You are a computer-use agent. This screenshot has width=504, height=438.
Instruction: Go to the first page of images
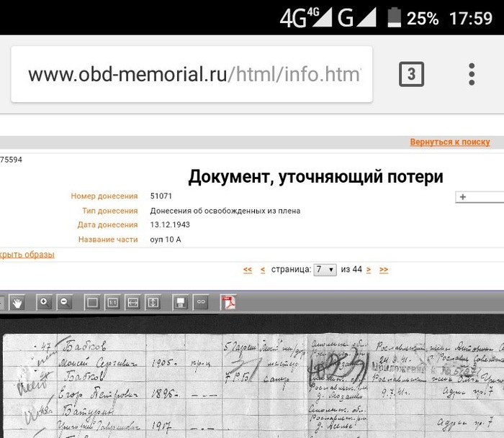click(248, 270)
